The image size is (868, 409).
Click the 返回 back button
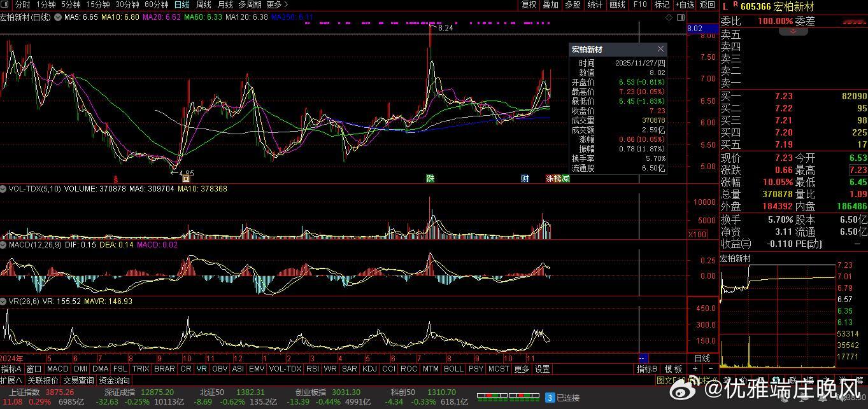[707, 4]
